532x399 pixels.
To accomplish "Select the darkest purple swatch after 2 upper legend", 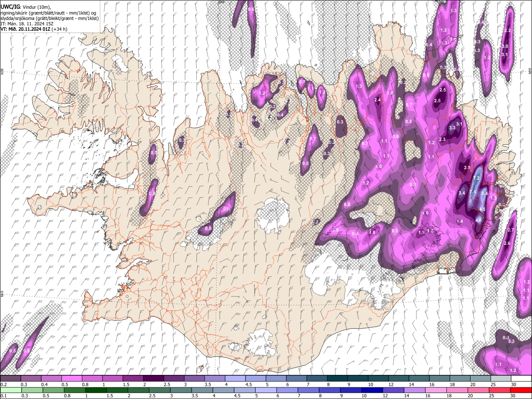I will 153,379.
